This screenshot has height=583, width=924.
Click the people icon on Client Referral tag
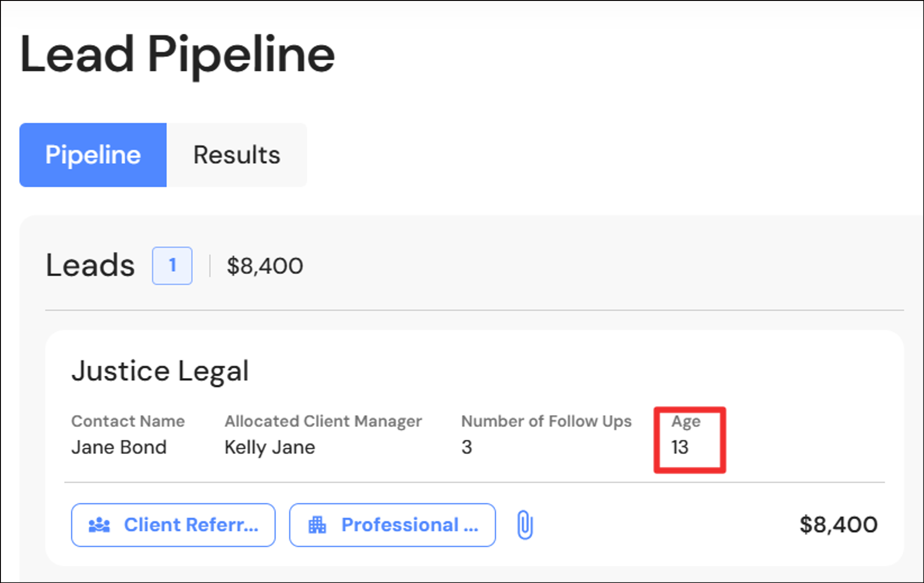(x=99, y=525)
